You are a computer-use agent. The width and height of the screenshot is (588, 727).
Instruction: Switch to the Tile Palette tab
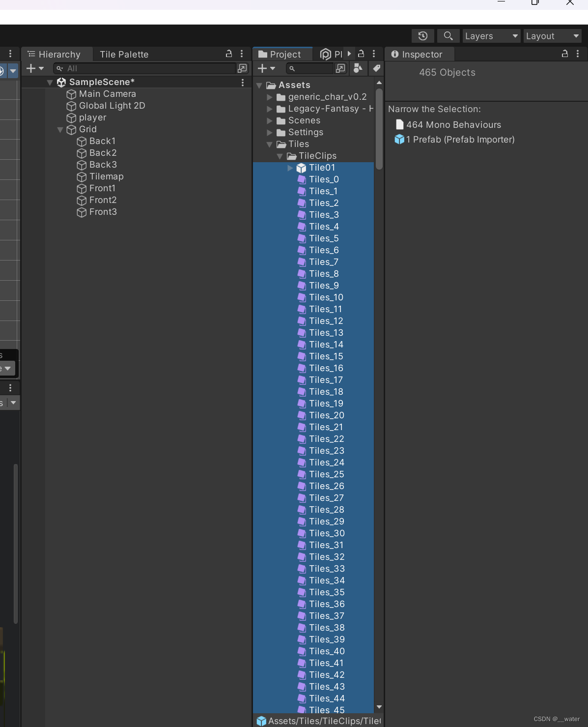point(124,54)
